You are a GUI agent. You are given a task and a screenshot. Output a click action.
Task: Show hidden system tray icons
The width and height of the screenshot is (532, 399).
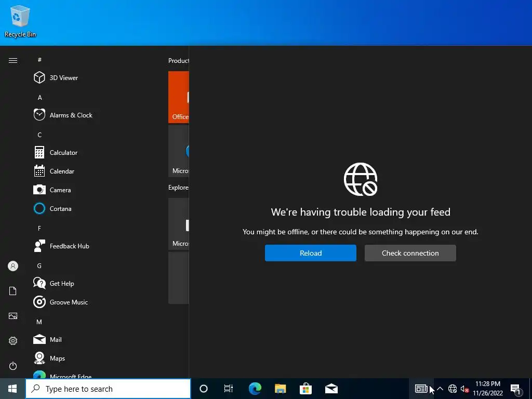[x=440, y=389]
